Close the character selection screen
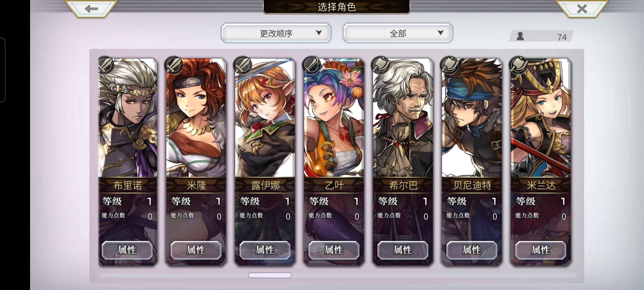Viewport: 644px width, 290px height. click(x=582, y=8)
